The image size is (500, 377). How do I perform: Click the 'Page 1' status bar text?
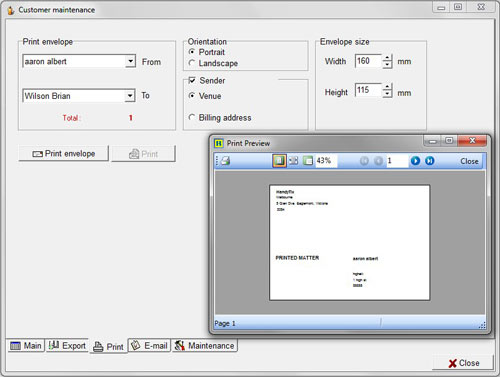(x=225, y=323)
